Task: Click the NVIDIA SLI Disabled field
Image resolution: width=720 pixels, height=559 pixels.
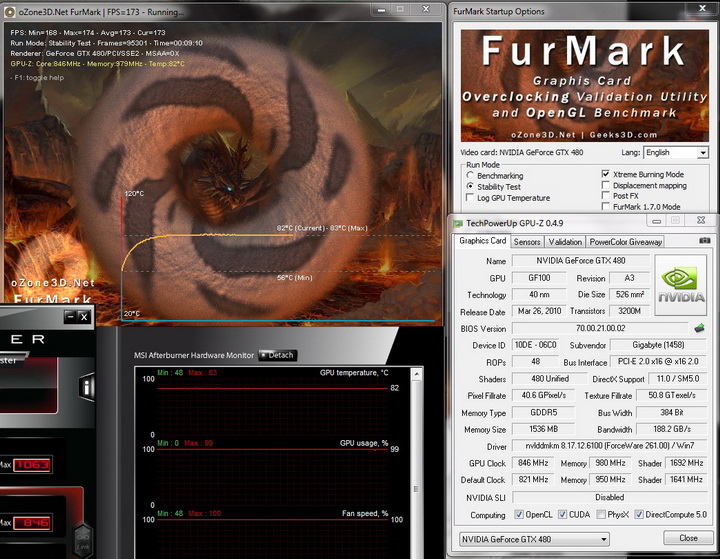Action: (x=609, y=497)
